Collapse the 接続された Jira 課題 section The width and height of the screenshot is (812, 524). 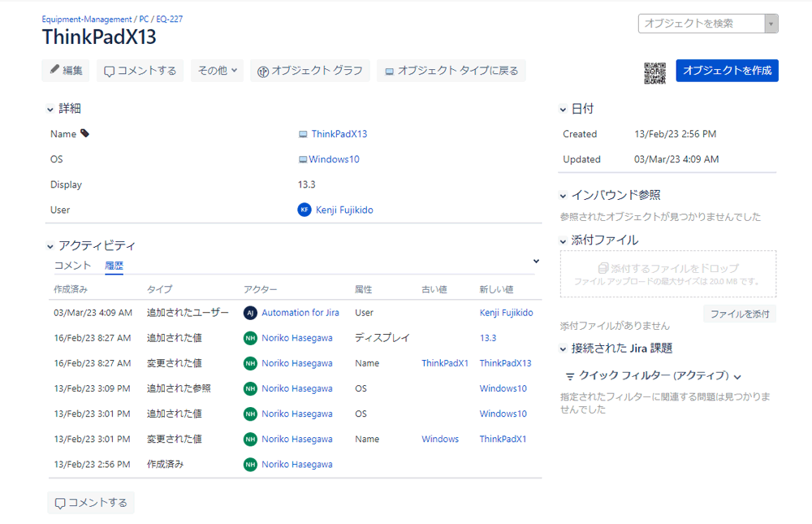[563, 349]
